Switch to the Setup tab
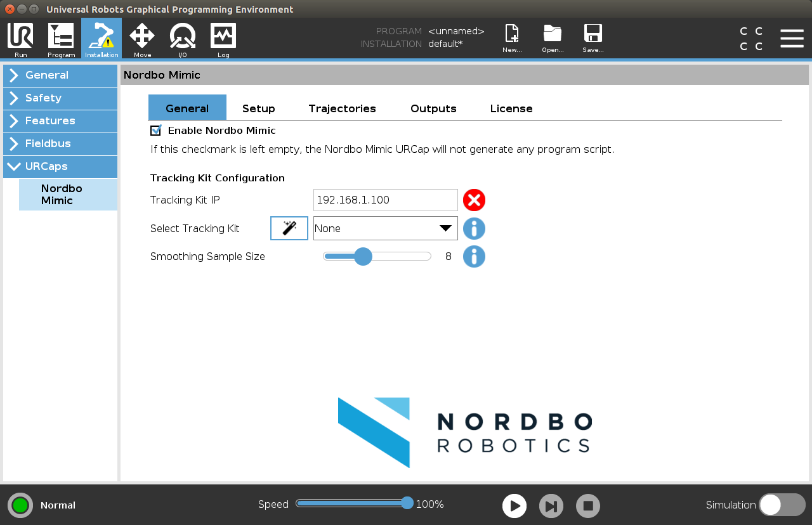The width and height of the screenshot is (812, 525). pyautogui.click(x=259, y=108)
